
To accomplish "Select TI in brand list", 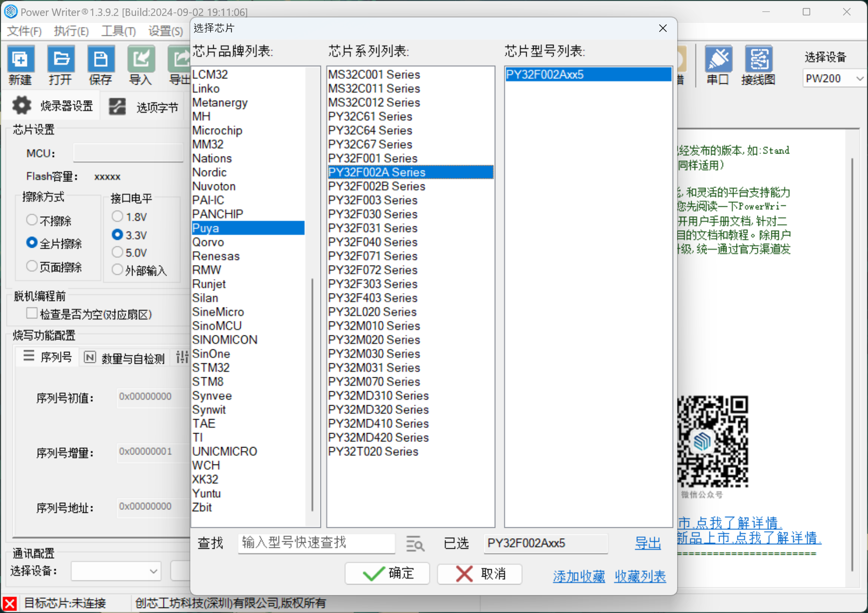I will pyautogui.click(x=248, y=438).
